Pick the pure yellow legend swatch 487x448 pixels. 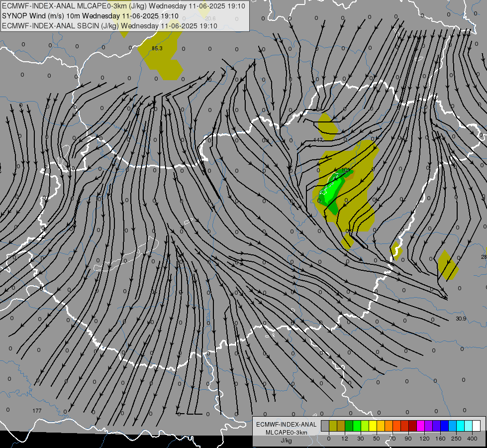pos(373,426)
